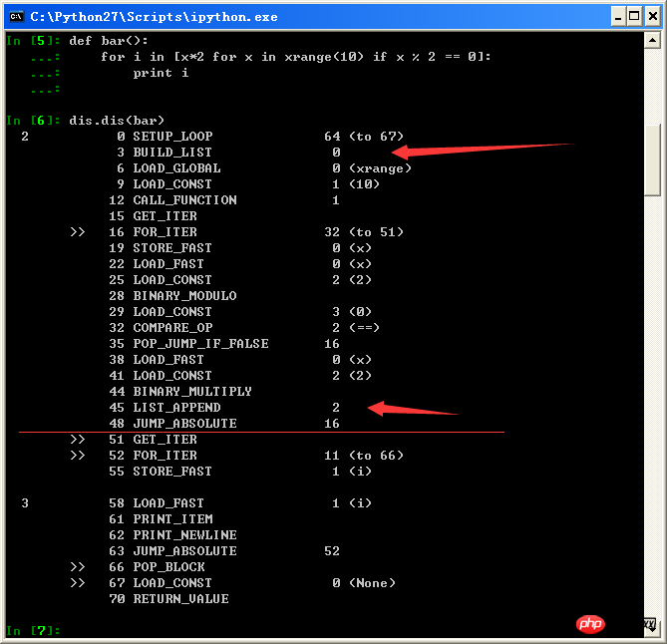Click the '>>' marker beside POP_BLOCK
Image resolution: width=667 pixels, height=644 pixels.
[78, 567]
